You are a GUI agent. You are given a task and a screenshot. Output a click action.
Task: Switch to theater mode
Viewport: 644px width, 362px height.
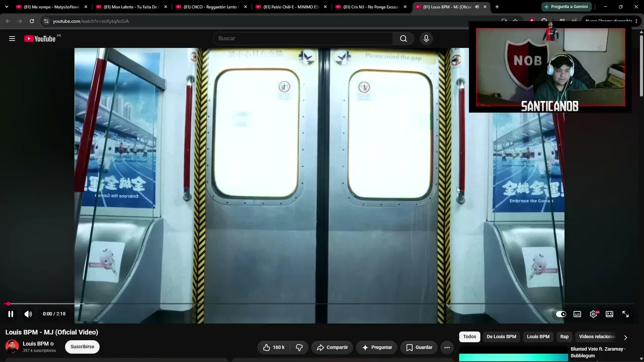pos(609,314)
